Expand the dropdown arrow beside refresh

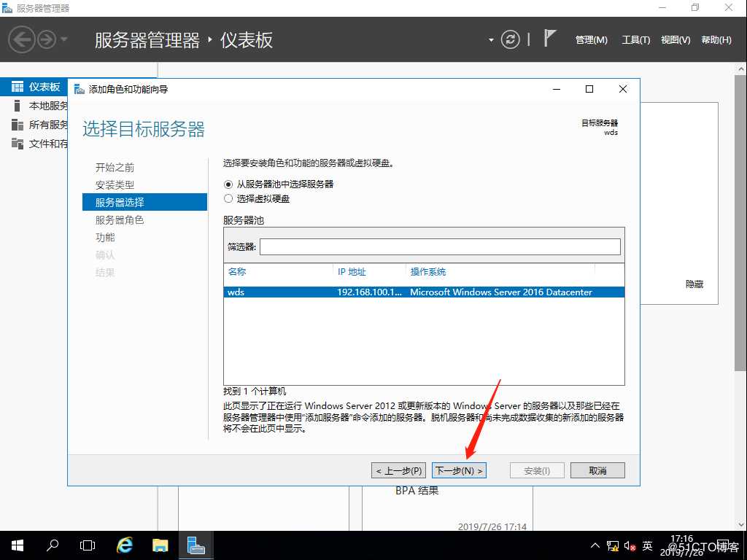[x=491, y=40]
